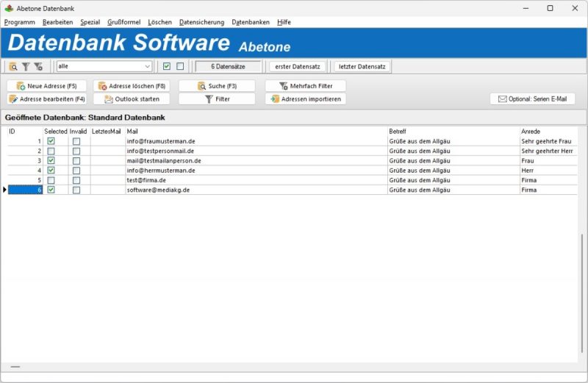This screenshot has height=383, width=588.
Task: Click Adressen importieren button
Action: pos(306,99)
